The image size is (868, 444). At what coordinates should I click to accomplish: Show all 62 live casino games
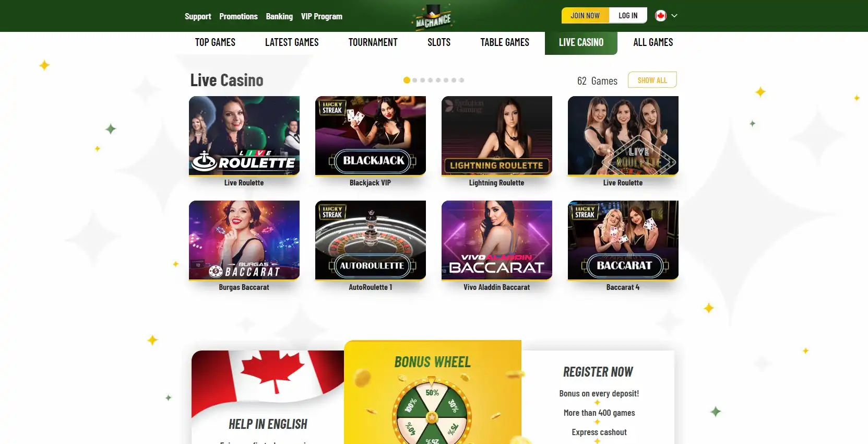point(652,80)
